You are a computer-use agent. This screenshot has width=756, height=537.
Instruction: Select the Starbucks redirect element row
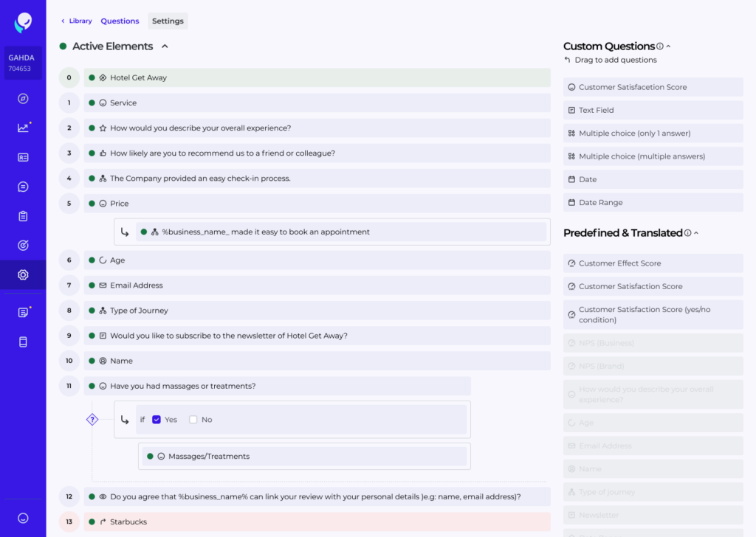click(x=317, y=522)
